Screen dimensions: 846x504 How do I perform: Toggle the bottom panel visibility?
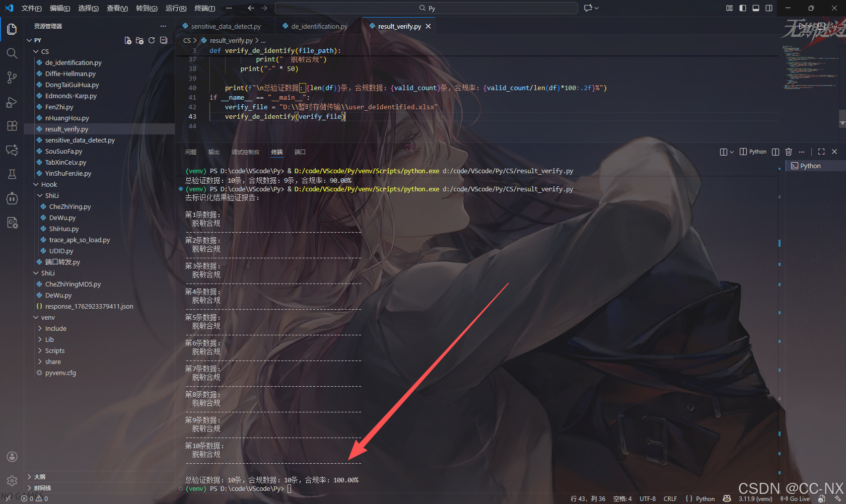pyautogui.click(x=756, y=8)
